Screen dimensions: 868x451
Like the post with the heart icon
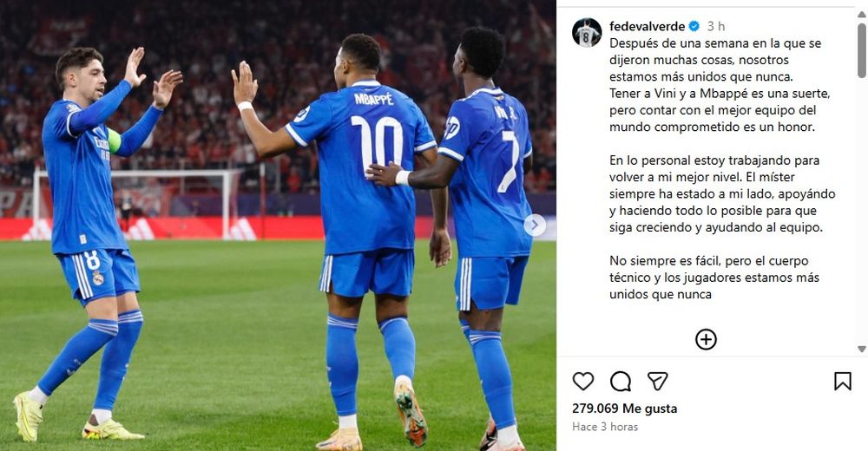tap(583, 382)
